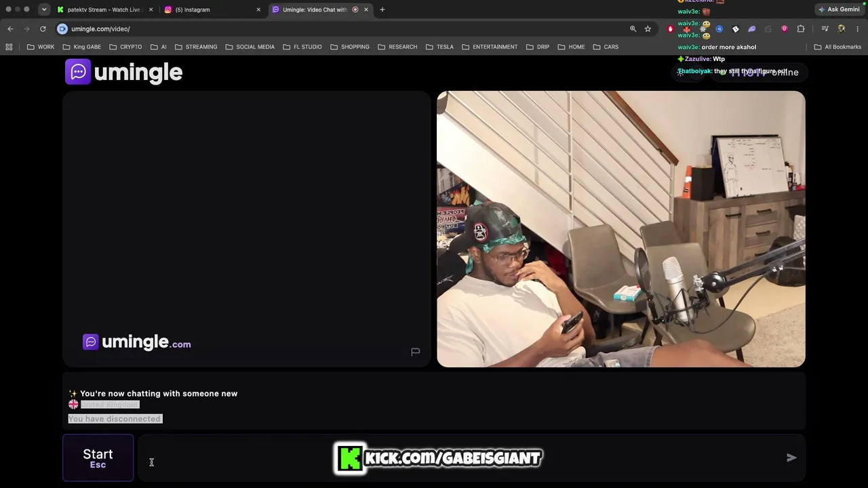
Task: Bookmark this page with the star icon
Action: point(648,28)
